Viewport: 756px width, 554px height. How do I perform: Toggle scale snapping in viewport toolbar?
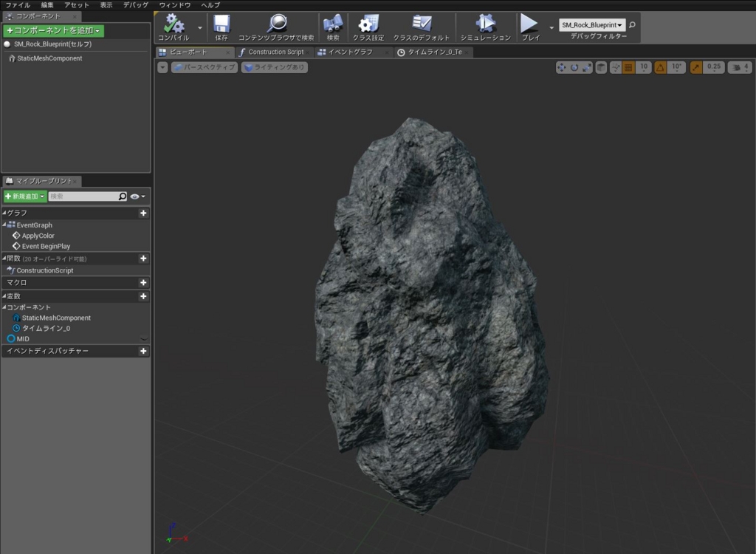tap(695, 67)
